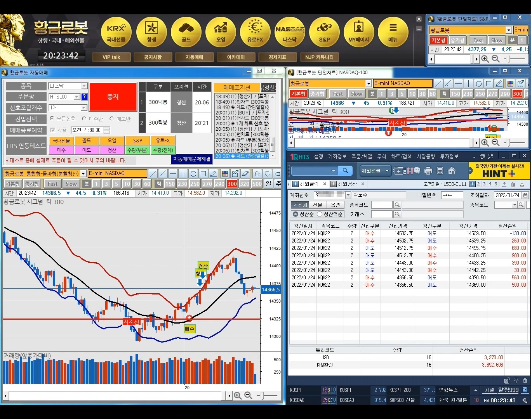Open the calculator icon in 1Q HTS toolbar

tap(440, 171)
